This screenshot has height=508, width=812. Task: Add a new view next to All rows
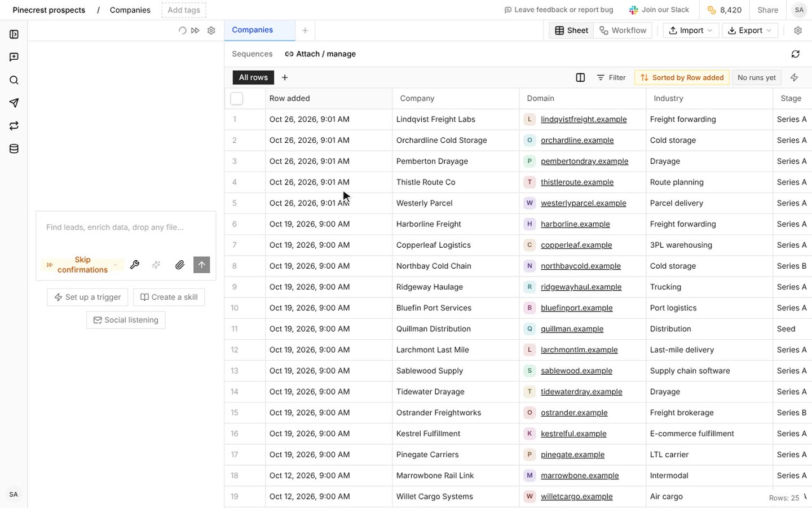pyautogui.click(x=285, y=77)
